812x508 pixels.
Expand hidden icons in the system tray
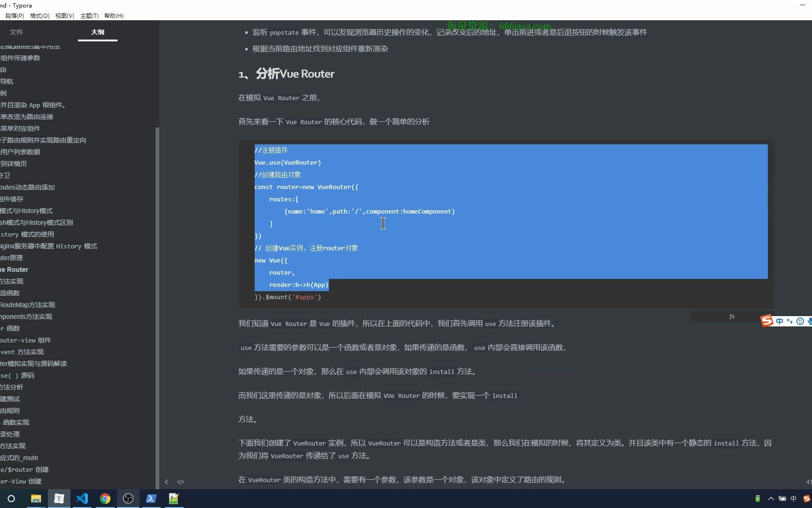click(771, 499)
